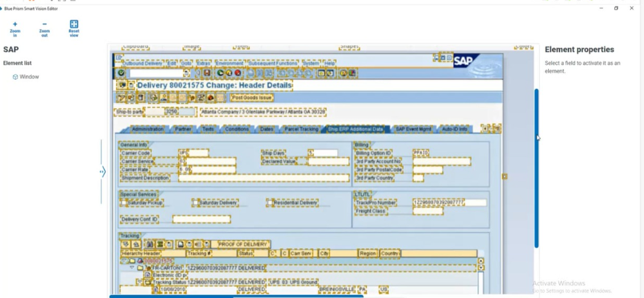Switch to the Auto-ID Info tab
This screenshot has height=298, width=644.
(x=454, y=129)
